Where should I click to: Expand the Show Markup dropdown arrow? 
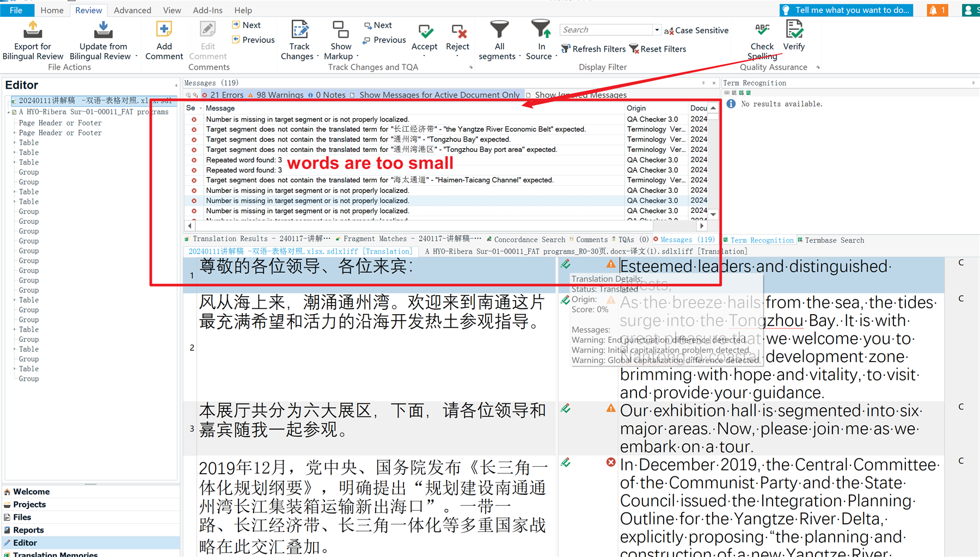pos(357,57)
